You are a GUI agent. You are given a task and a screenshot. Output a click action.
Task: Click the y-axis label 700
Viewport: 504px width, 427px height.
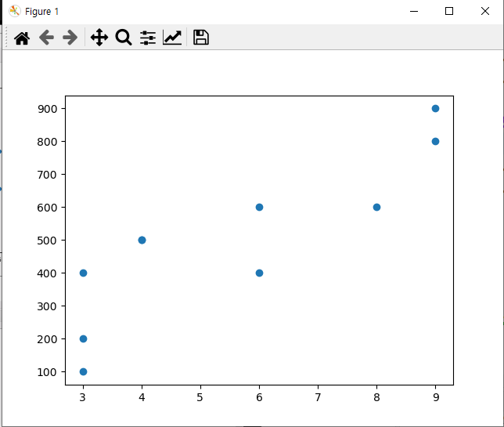(x=47, y=175)
